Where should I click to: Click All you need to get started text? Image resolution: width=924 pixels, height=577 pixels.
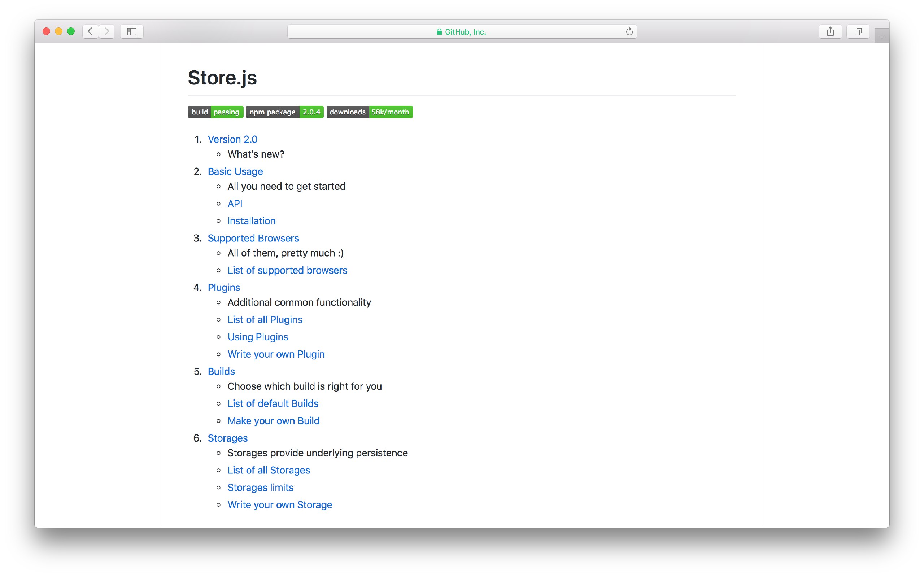[286, 186]
